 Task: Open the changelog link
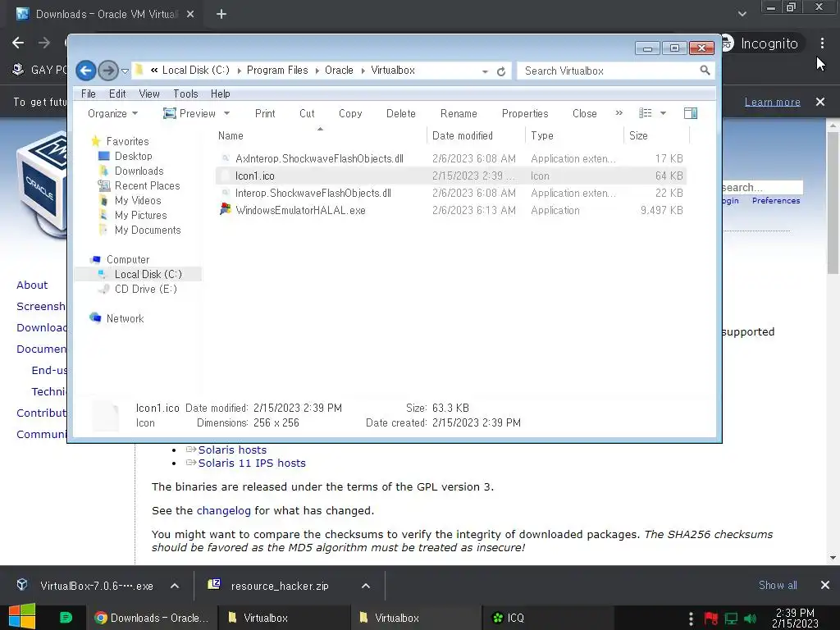pyautogui.click(x=223, y=510)
